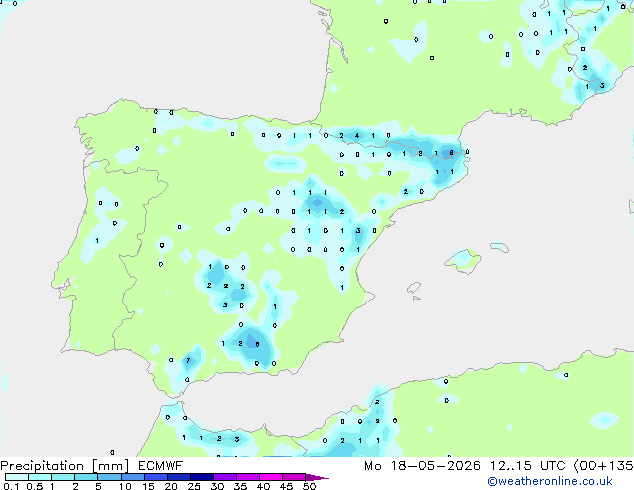Viewport: 634px width, 490px height.
Task: Click the '10' legend scale number
Action: coord(125,486)
